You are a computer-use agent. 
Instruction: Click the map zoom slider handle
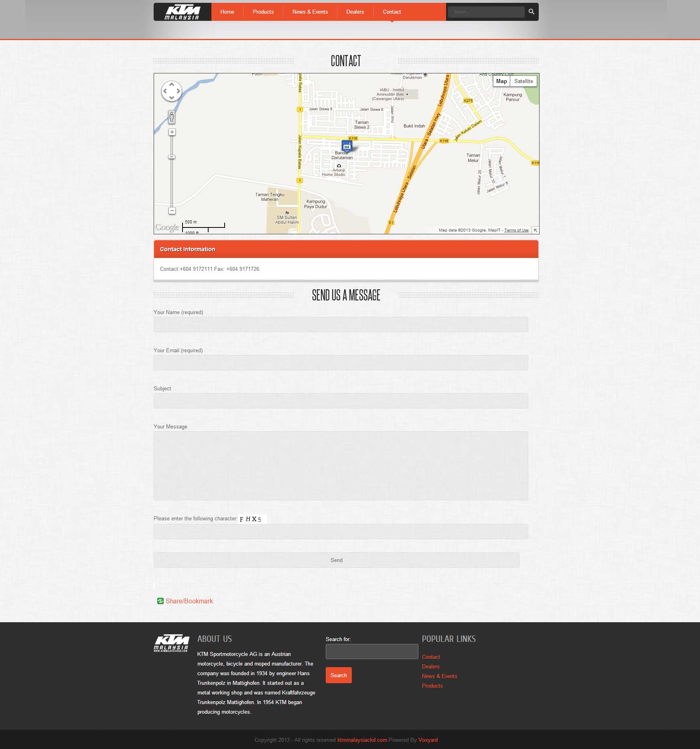click(172, 157)
